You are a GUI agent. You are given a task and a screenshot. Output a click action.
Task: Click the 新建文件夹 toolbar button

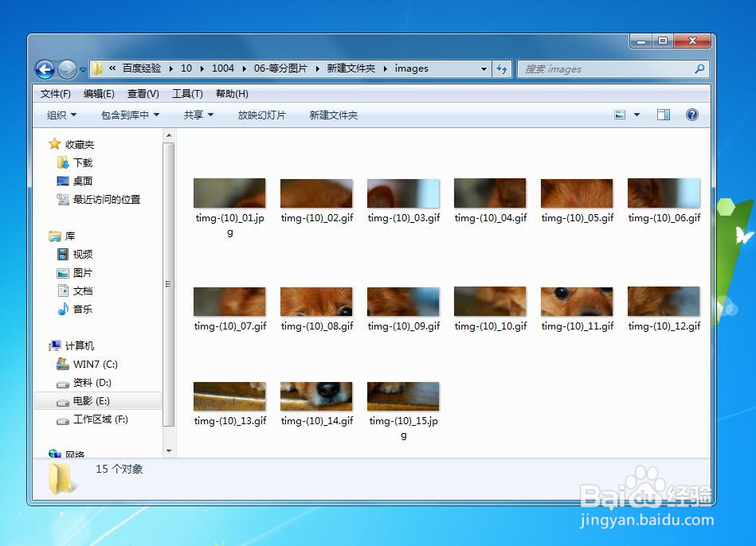(334, 115)
